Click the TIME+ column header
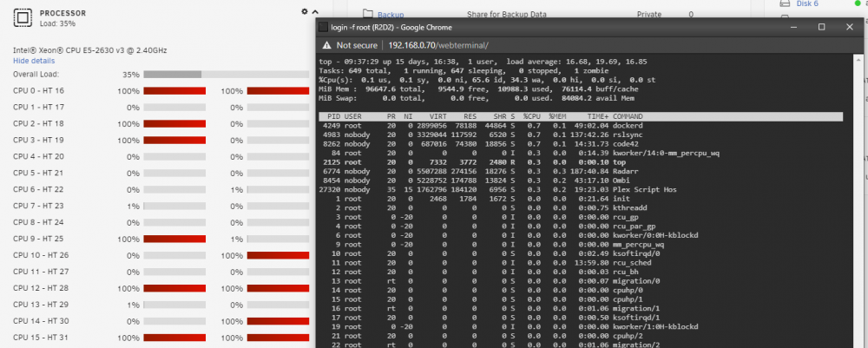Viewport: 868px width, 348px height. click(x=597, y=117)
